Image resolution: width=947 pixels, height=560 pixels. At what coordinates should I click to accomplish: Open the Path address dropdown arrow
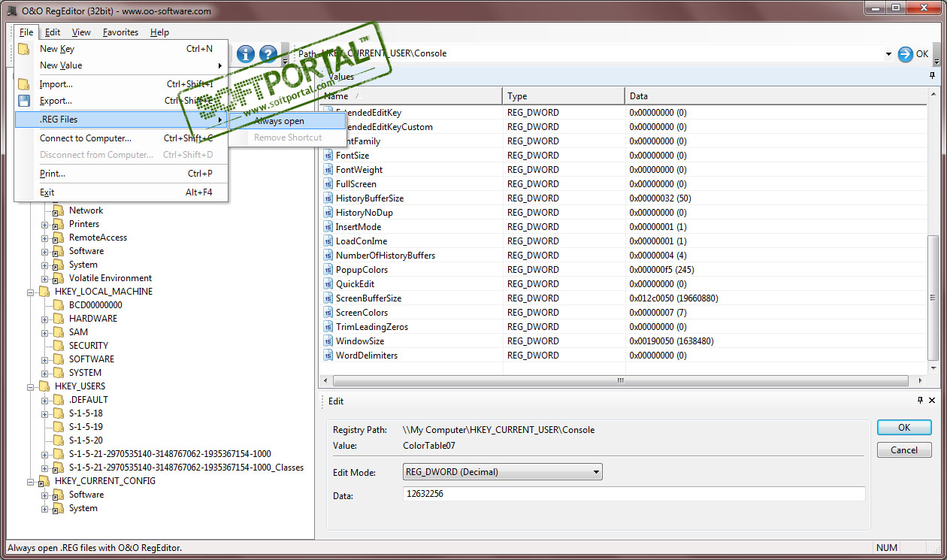pos(888,54)
